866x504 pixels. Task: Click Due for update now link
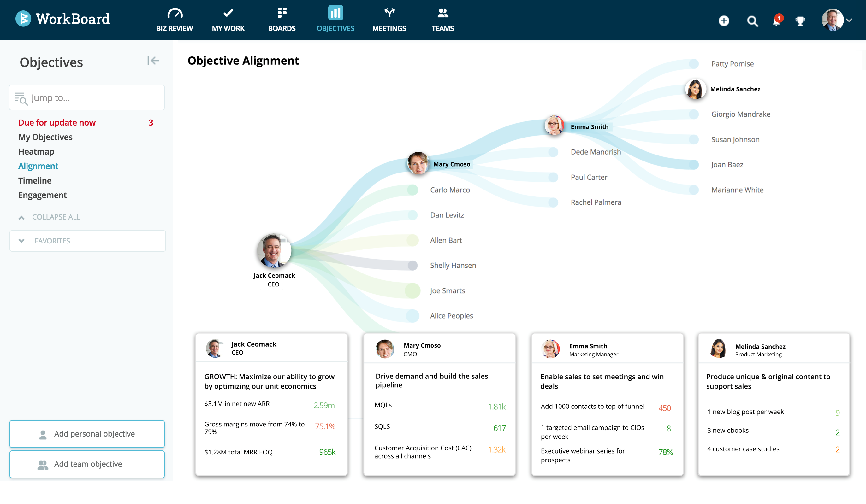pos(57,123)
